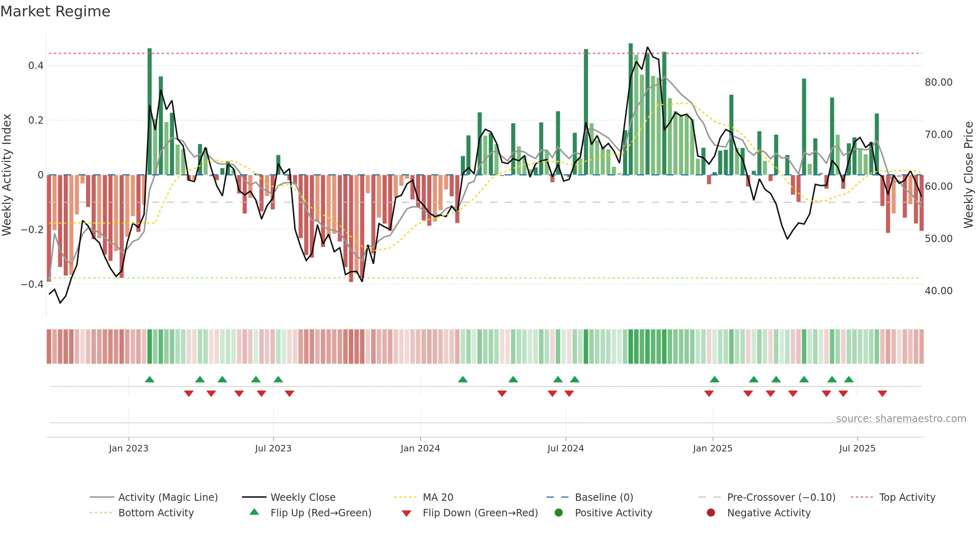Toggle the Weekly Close legend entry
Screen dimensions: 980x551
click(289, 497)
